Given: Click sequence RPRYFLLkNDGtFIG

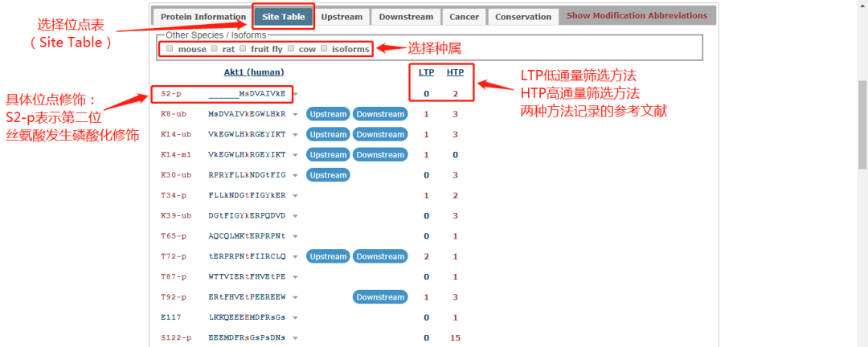Looking at the screenshot, I should pos(247,175).
